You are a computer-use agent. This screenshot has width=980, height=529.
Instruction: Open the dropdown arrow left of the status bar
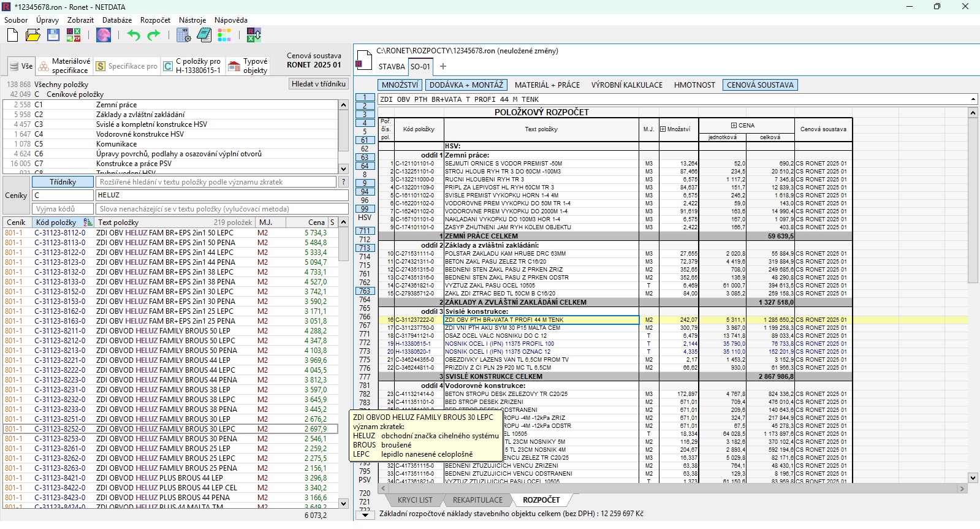click(x=365, y=514)
